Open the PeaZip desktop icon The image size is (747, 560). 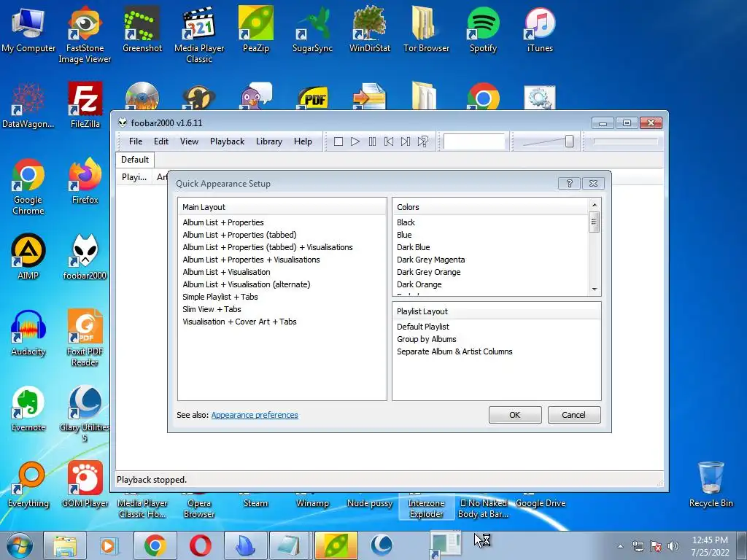coord(256,30)
